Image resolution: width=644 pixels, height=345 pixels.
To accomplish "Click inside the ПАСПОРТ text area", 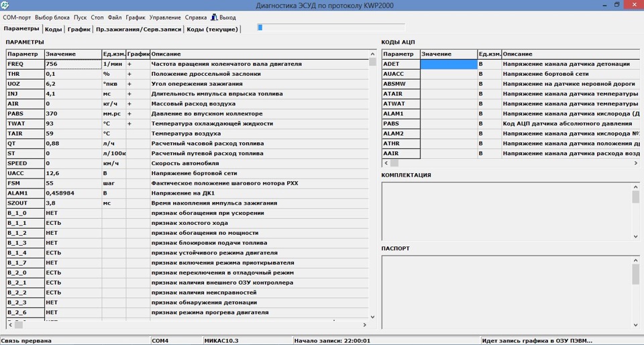I will (507, 292).
